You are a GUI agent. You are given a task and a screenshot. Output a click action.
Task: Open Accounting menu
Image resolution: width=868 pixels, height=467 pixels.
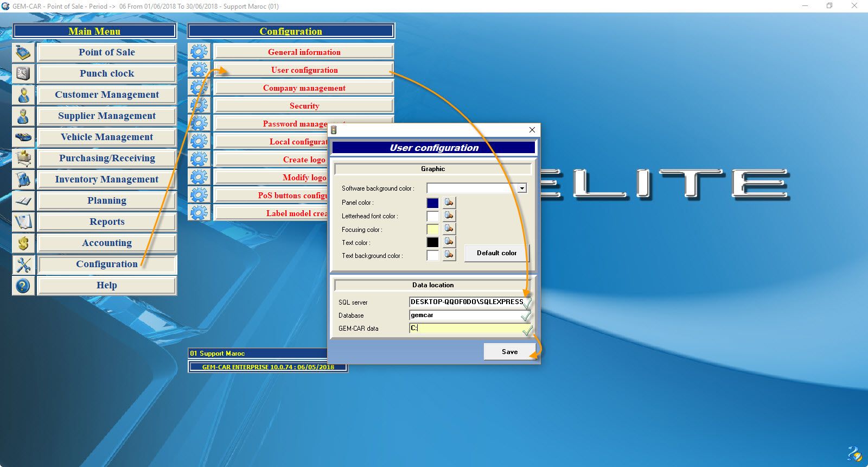point(107,243)
